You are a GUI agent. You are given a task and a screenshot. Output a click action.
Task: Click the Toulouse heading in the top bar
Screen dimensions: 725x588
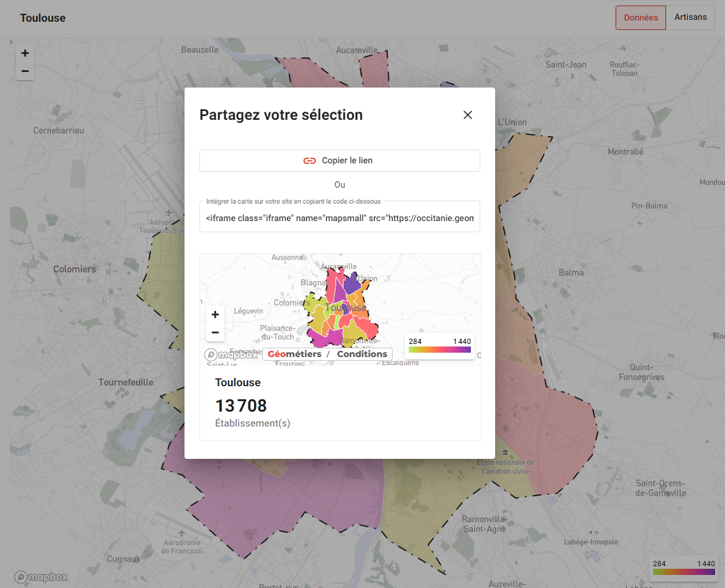point(42,18)
